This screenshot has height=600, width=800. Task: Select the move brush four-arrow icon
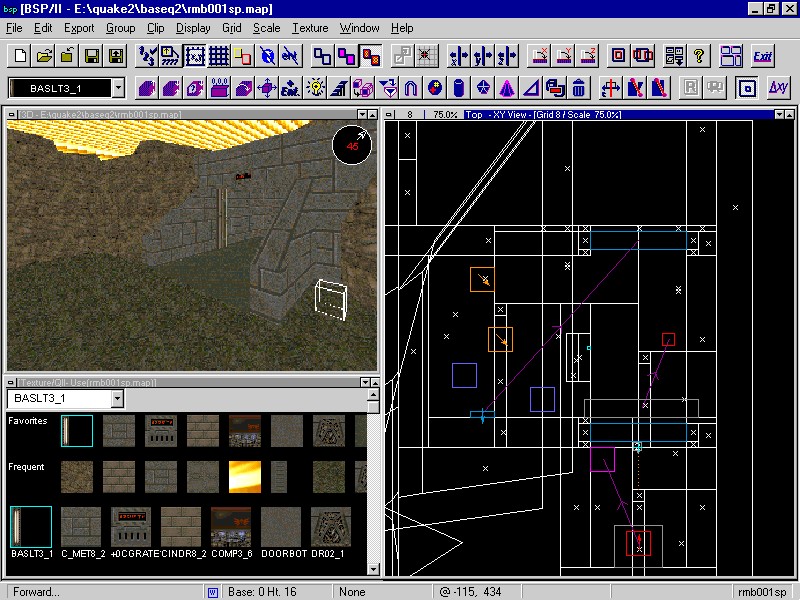pyautogui.click(x=267, y=88)
